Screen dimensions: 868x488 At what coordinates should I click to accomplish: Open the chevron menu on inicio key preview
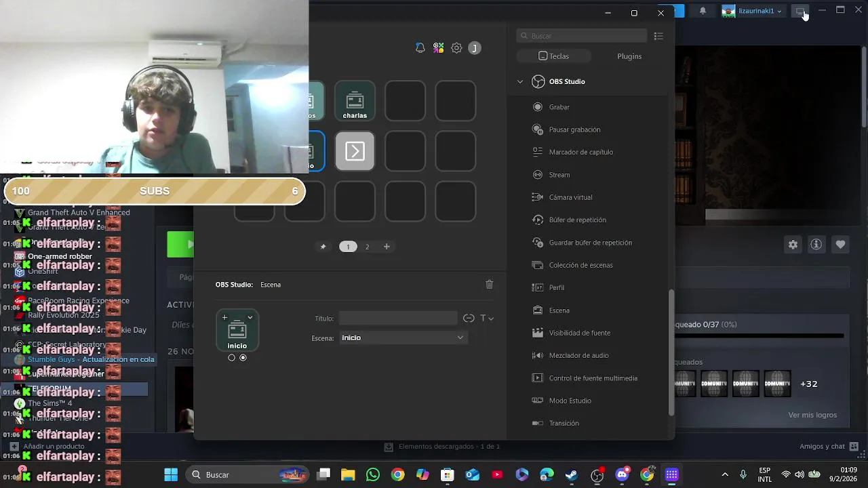click(x=250, y=317)
